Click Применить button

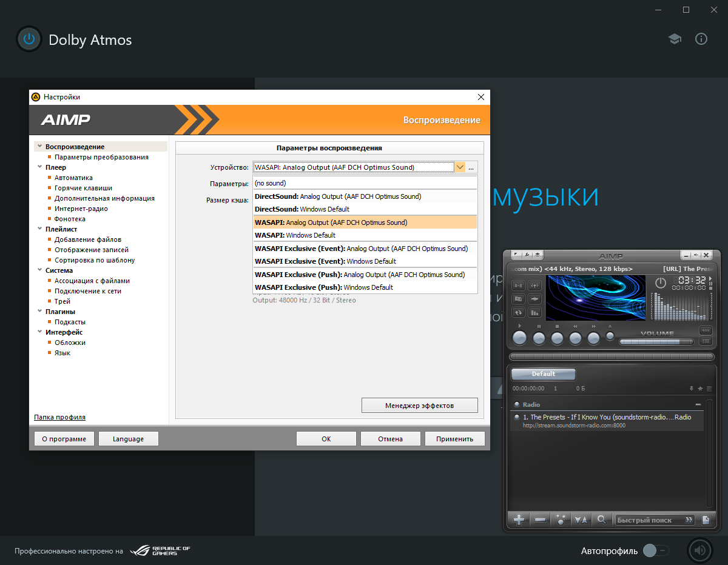(x=455, y=439)
